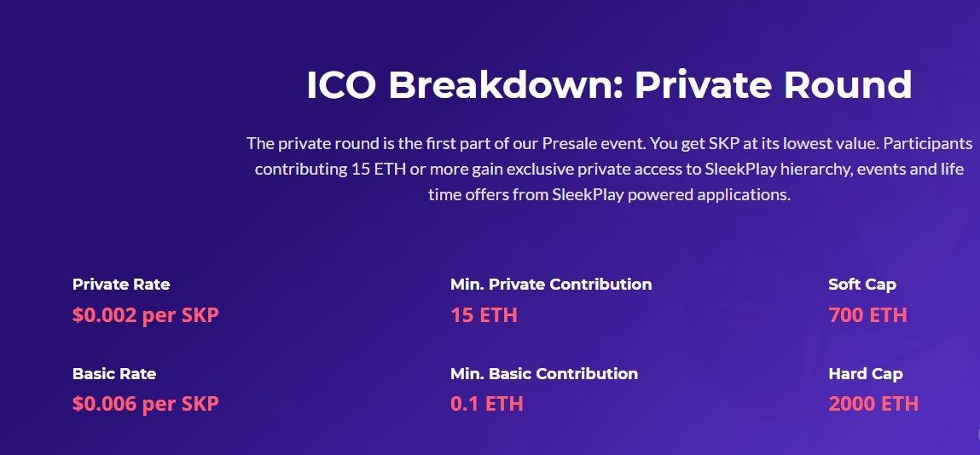Click the Min. Basic Contribution label
This screenshot has height=455, width=980.
544,373
